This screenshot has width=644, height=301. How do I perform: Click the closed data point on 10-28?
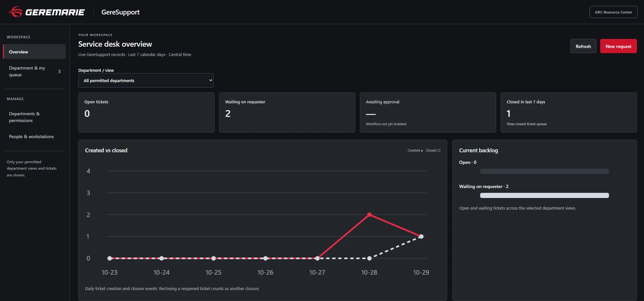click(369, 258)
